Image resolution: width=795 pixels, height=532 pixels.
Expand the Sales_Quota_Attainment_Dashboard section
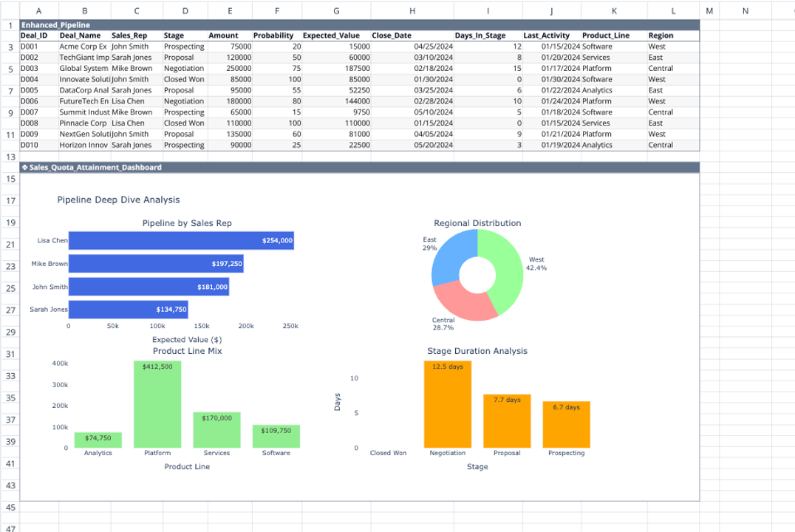[96, 167]
